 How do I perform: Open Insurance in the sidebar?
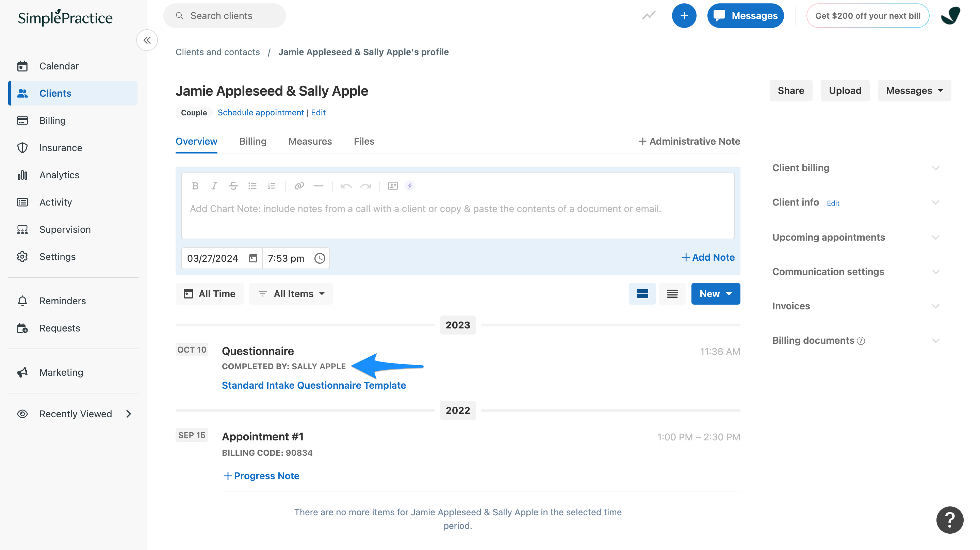(x=73, y=148)
